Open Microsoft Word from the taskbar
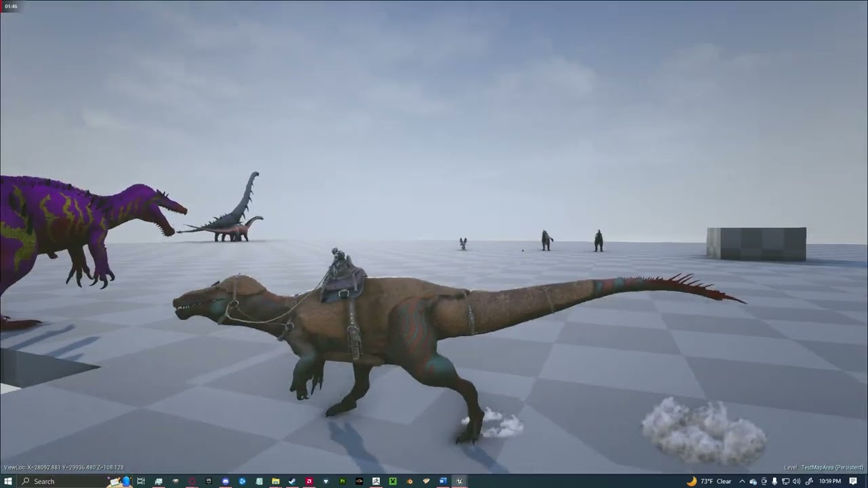Screen dimensions: 868x488 pyautogui.click(x=443, y=481)
